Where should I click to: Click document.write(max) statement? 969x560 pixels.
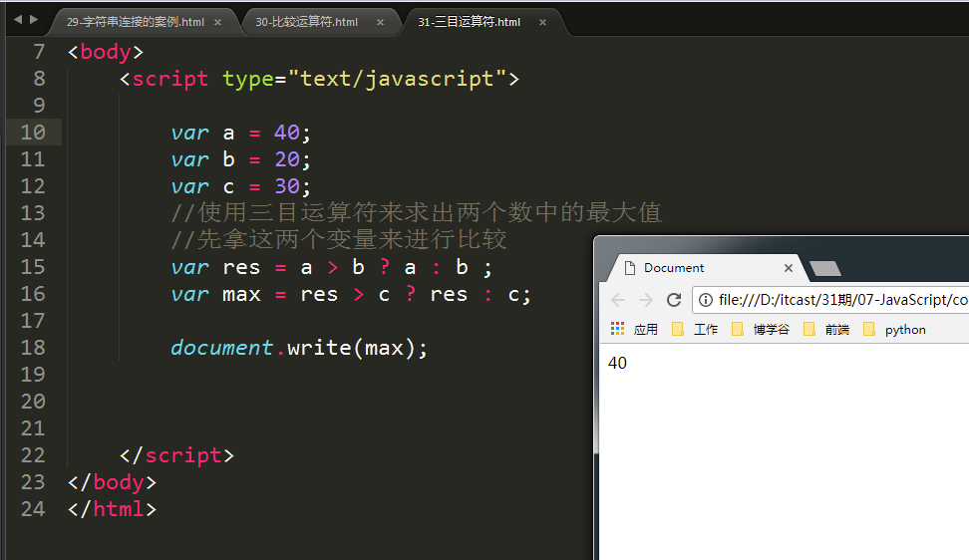(x=299, y=348)
